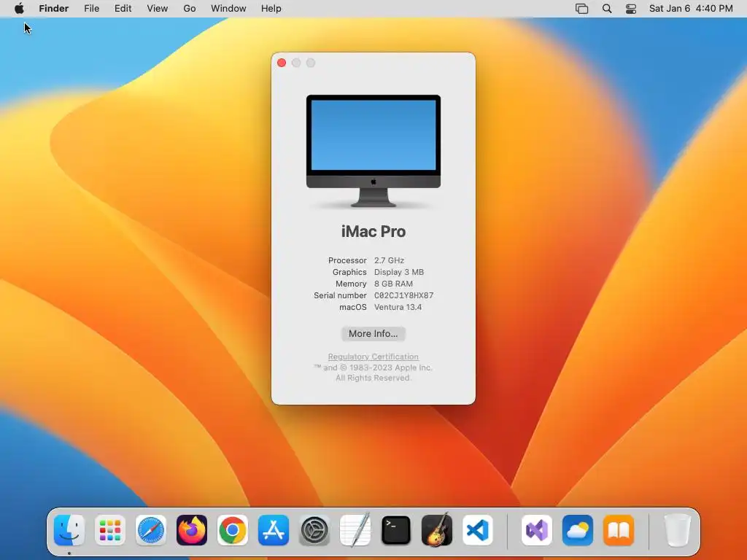Viewport: 747px width, 560px height.
Task: Click macOS value Ventura 13.4
Action: tap(398, 307)
